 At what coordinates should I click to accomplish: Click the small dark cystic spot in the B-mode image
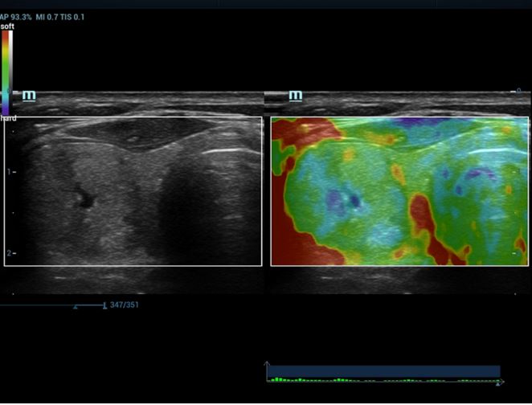point(82,196)
